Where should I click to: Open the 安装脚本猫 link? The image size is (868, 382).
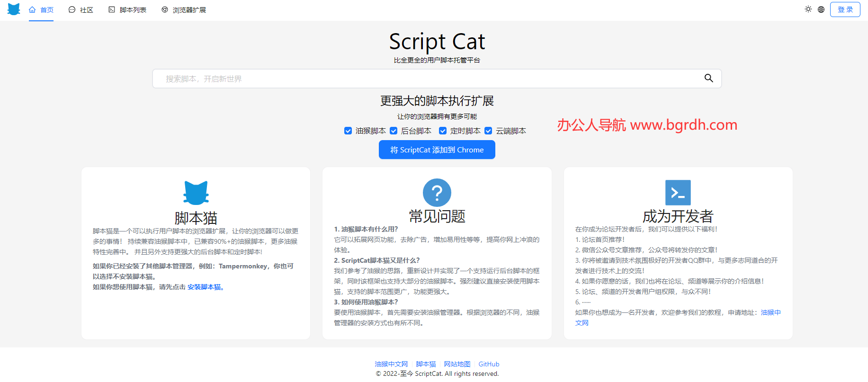coord(206,287)
